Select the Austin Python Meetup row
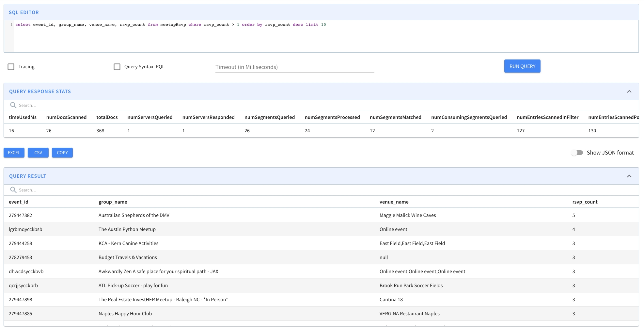Screen dimensions: 644x331 [127, 229]
